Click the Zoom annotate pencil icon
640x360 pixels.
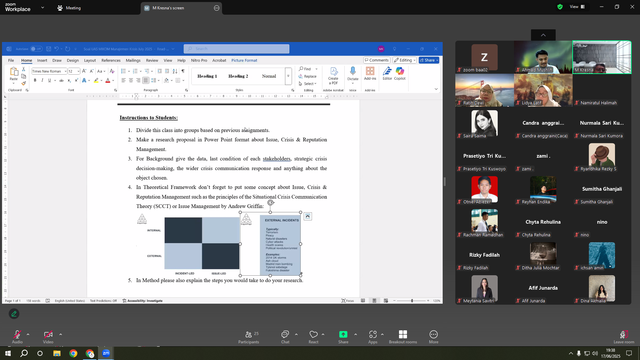14,314
